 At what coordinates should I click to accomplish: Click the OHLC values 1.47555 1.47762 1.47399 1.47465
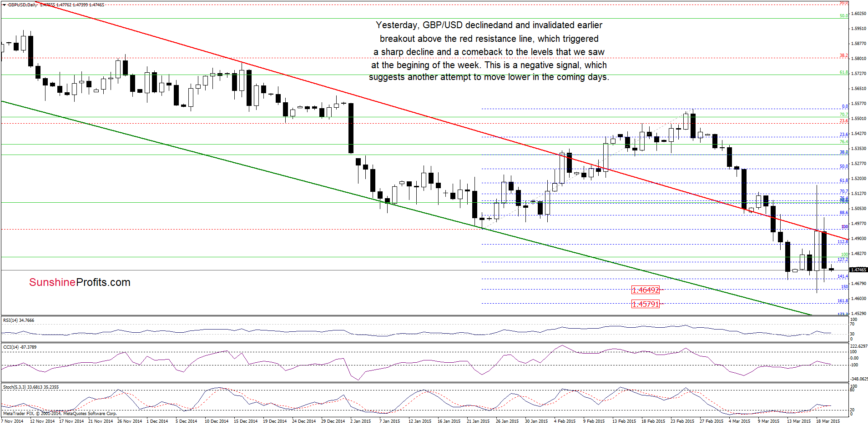(72, 5)
